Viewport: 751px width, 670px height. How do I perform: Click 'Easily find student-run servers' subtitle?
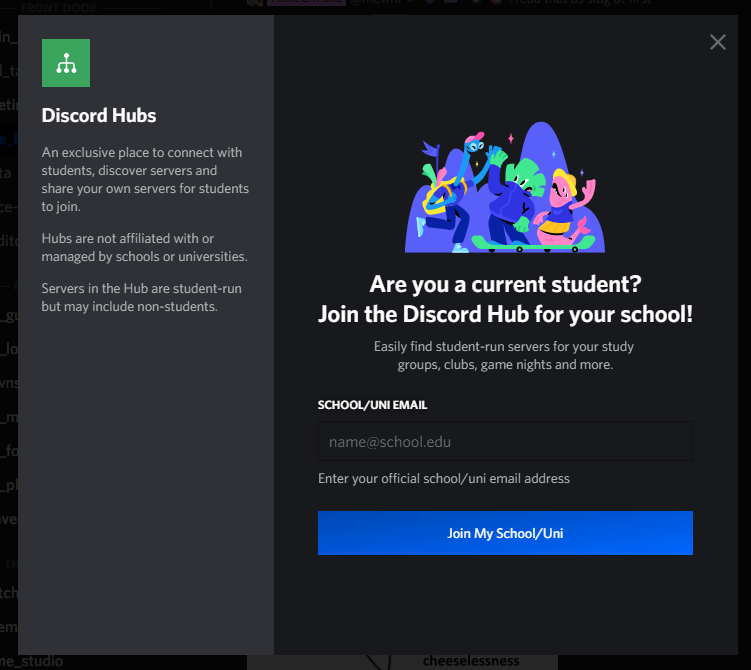point(504,355)
